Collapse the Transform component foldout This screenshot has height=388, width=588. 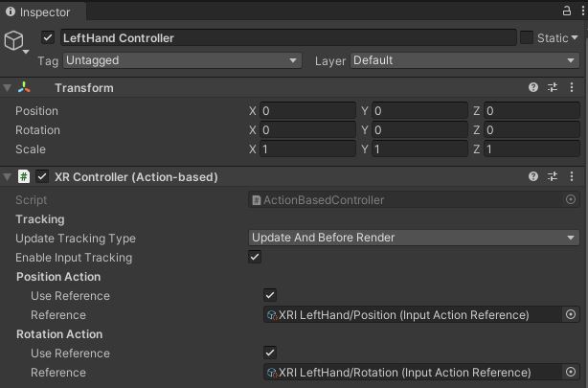tap(7, 88)
